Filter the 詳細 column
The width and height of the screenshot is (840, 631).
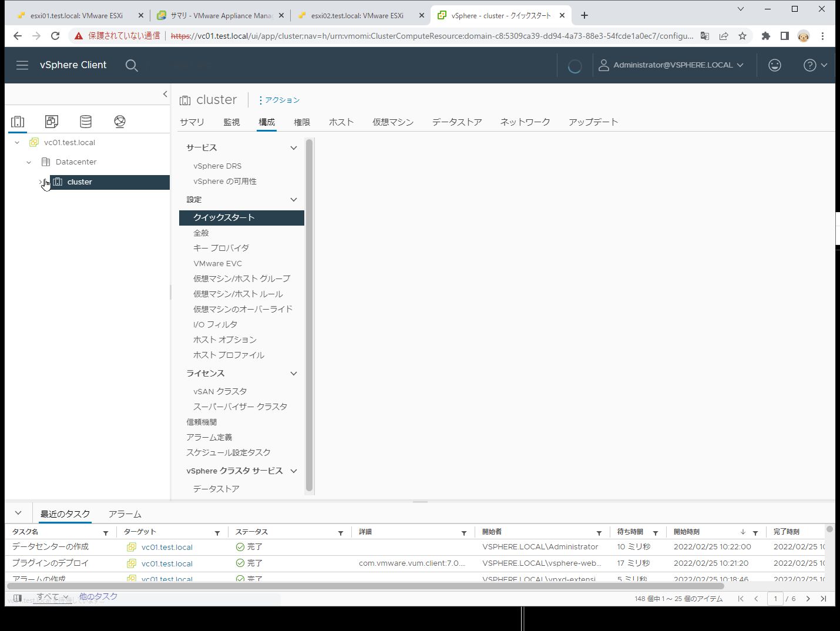point(464,533)
